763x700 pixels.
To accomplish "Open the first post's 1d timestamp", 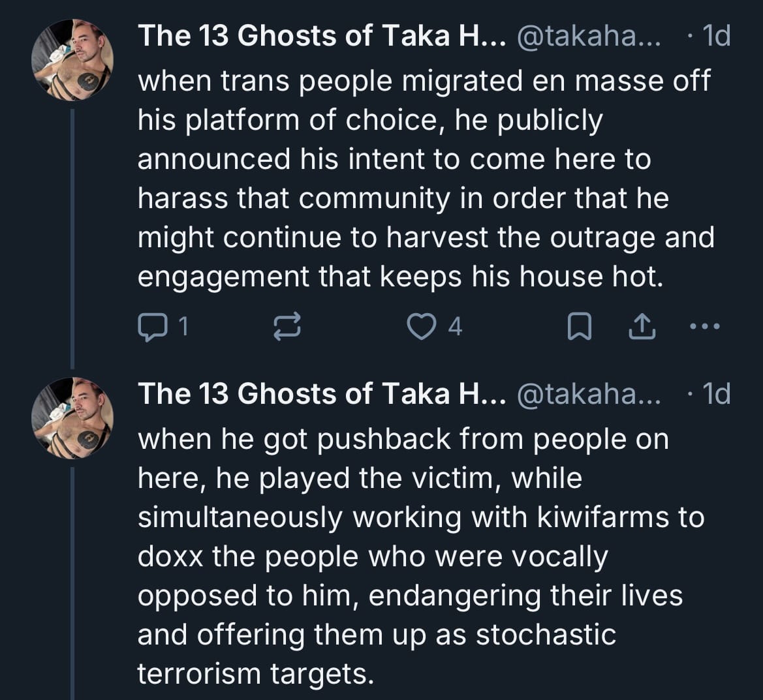I will 716,37.
